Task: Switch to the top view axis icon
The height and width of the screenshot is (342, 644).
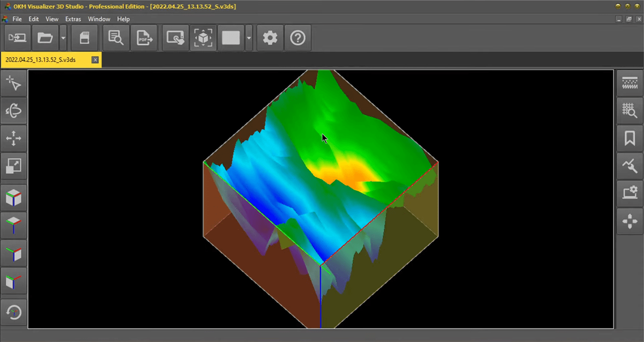Action: 14,225
